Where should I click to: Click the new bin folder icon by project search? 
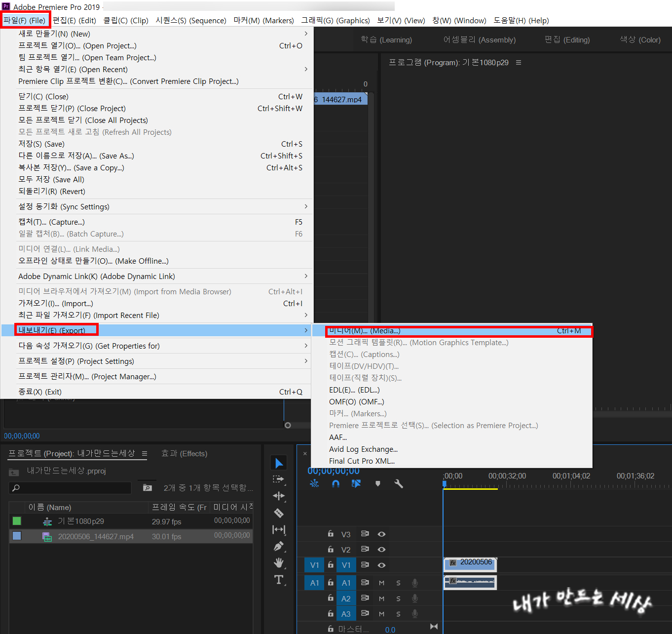148,487
